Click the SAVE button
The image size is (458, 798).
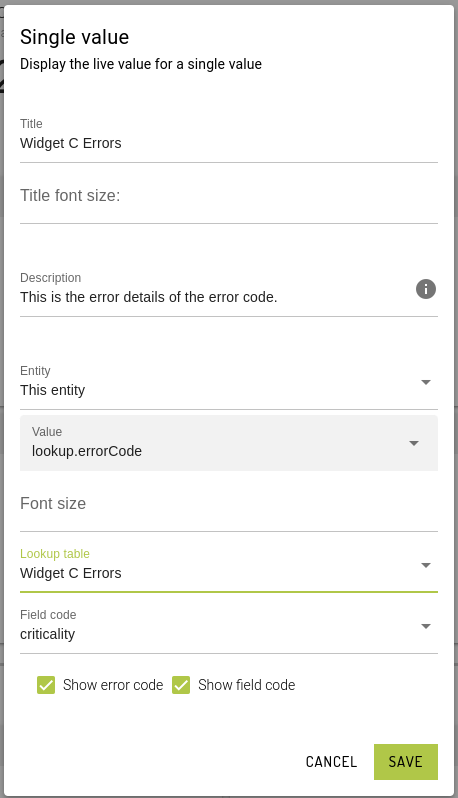point(406,762)
